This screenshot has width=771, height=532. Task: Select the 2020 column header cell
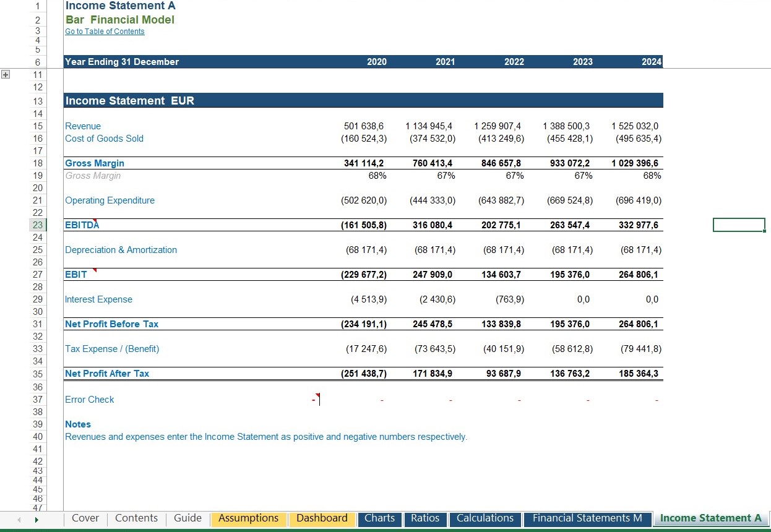click(376, 62)
